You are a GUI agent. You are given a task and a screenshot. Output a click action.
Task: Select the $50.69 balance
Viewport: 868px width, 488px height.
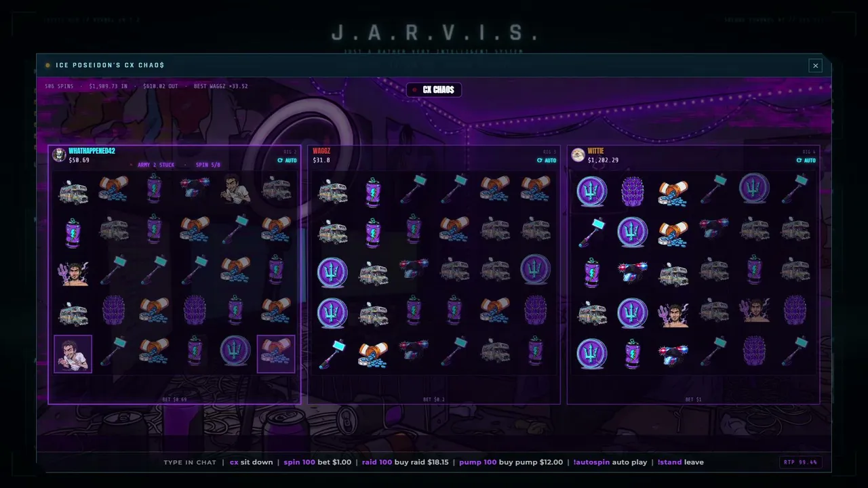79,161
